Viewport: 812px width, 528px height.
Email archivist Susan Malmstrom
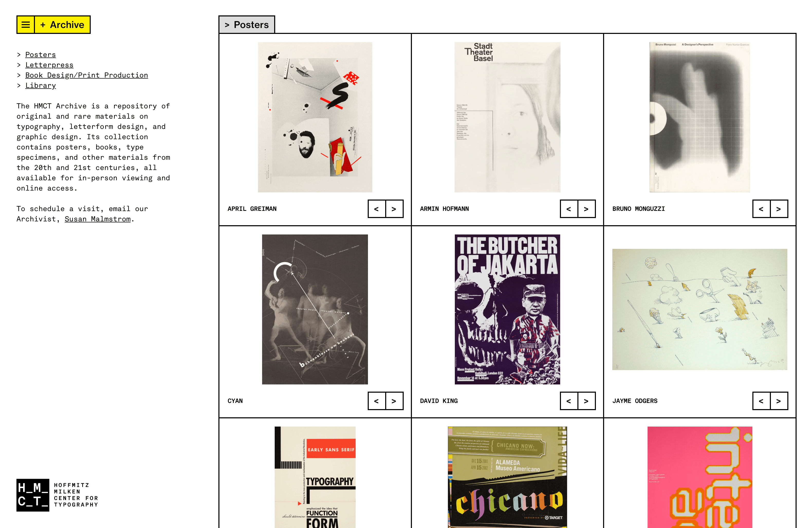coord(98,219)
